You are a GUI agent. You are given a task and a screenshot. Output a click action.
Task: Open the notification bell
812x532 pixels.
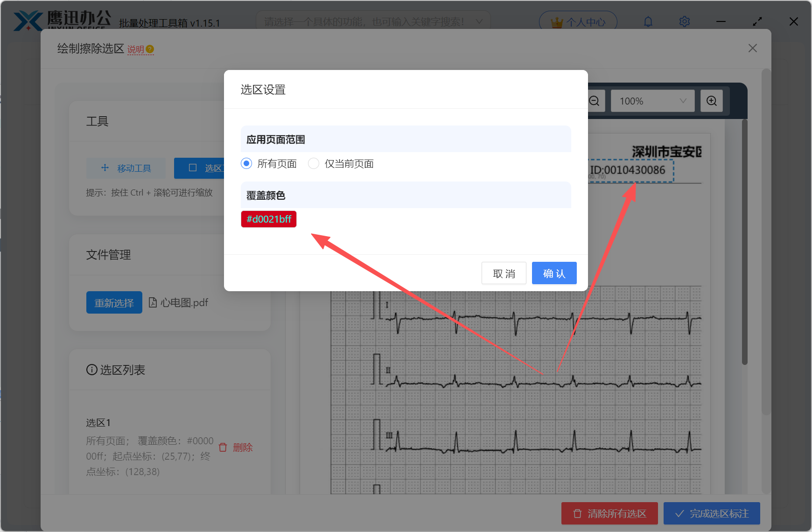[648, 21]
